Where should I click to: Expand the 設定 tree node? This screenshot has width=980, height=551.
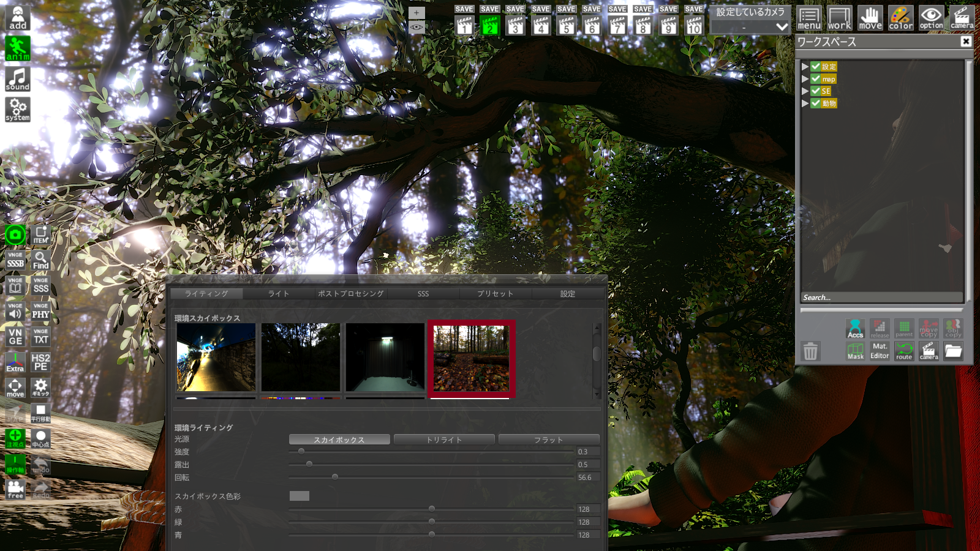[805, 67]
